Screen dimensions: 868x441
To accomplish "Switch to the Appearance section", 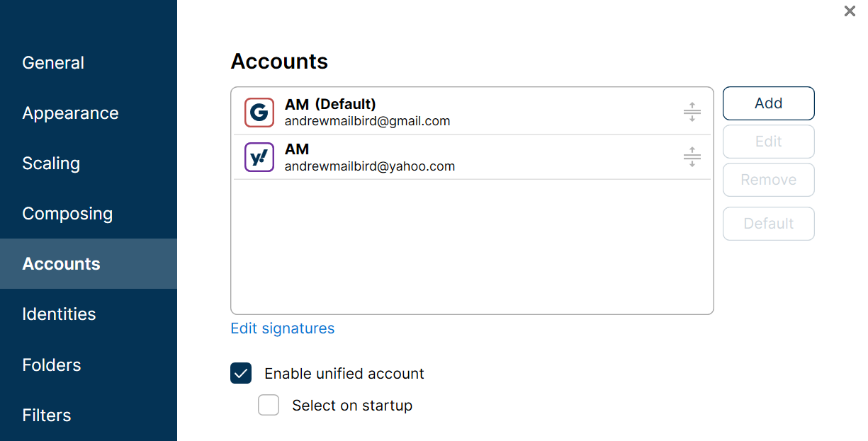I will point(70,113).
